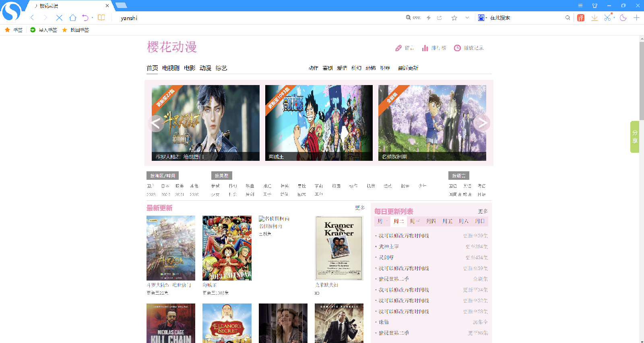Open the screenshot scissors tool
This screenshot has width=644, height=343.
(x=607, y=18)
